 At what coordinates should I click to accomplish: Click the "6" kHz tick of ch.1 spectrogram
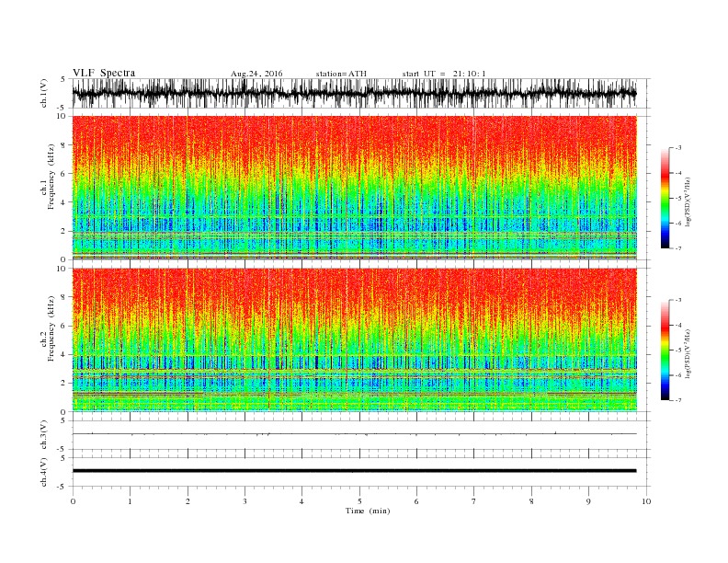click(64, 174)
